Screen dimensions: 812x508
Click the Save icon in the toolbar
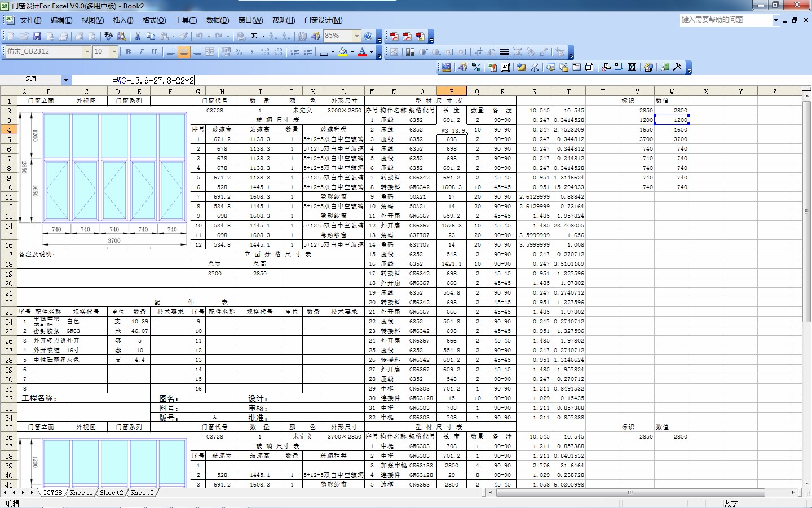point(37,36)
